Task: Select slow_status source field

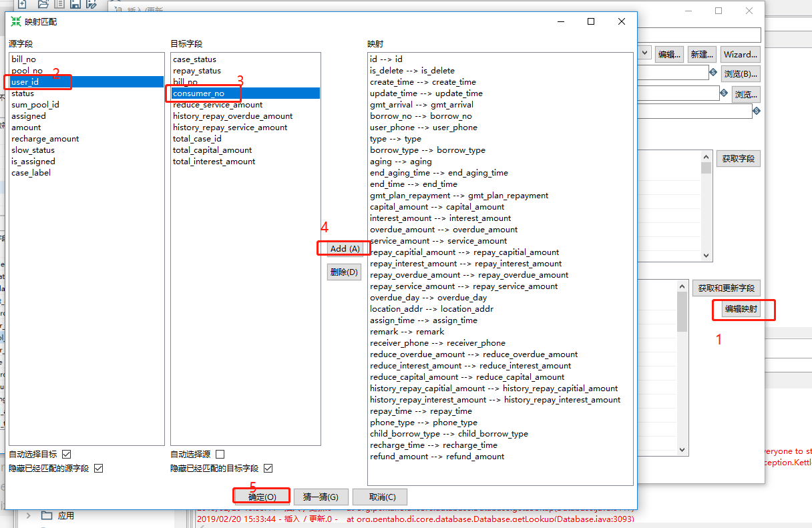Action: (87, 150)
